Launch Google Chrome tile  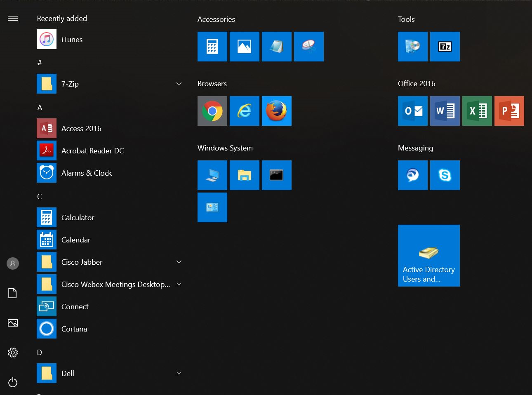pos(212,111)
